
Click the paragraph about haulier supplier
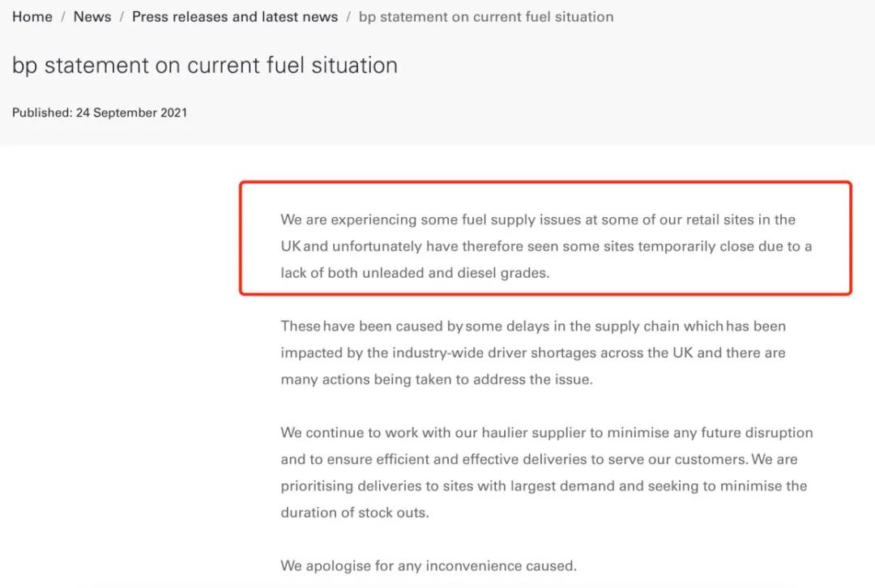(x=547, y=472)
